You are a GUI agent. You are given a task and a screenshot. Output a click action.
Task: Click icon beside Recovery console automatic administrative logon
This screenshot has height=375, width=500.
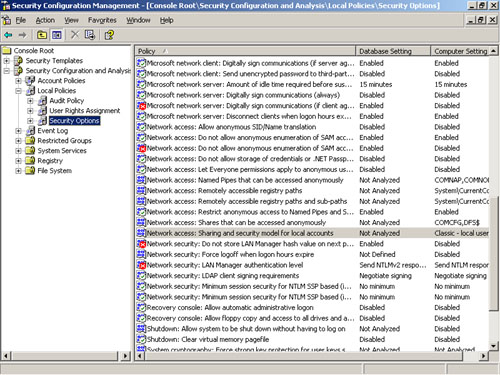click(x=142, y=308)
